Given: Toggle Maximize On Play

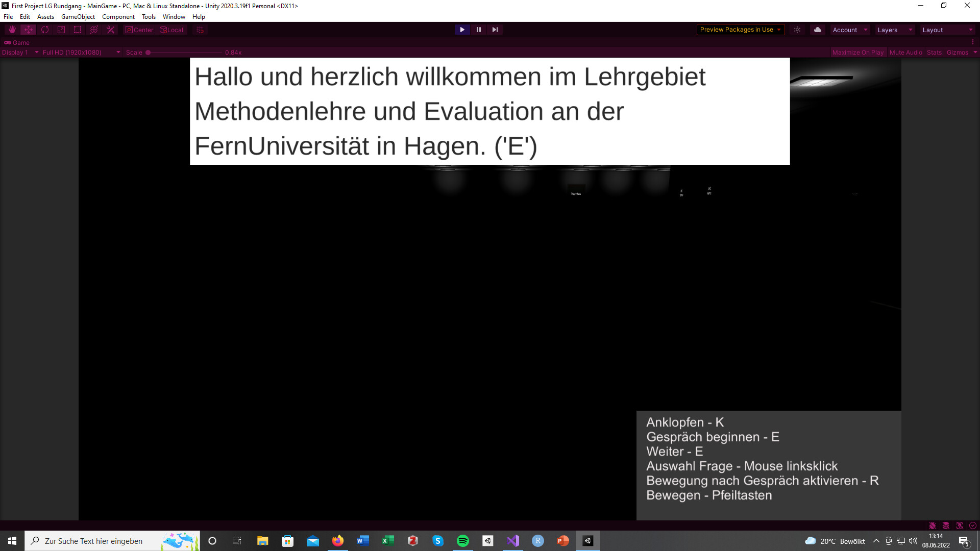Looking at the screenshot, I should [857, 53].
